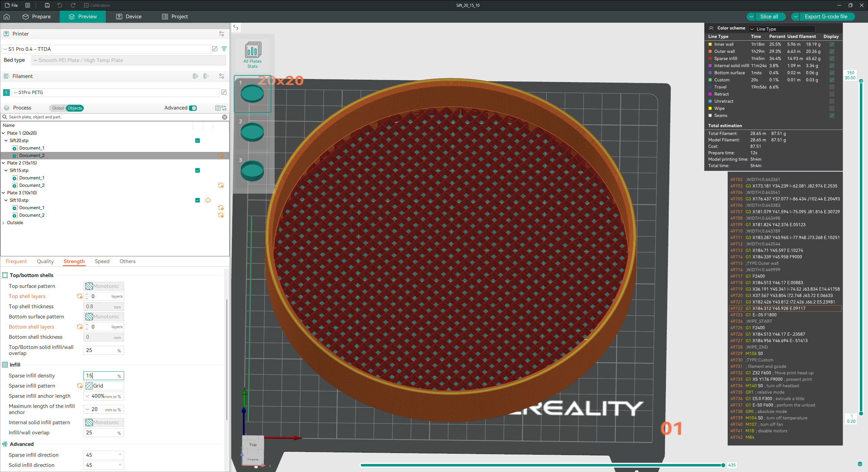
Task: Reset Bottom shell layers value
Action: click(x=80, y=327)
